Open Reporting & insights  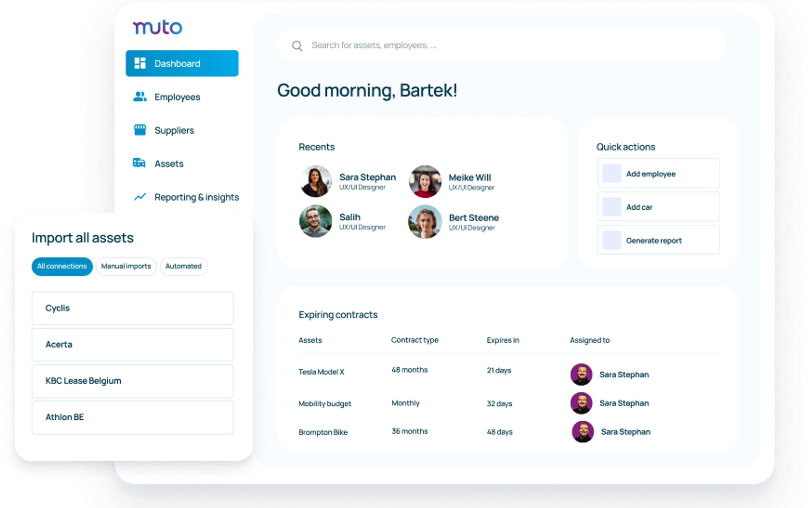click(197, 197)
